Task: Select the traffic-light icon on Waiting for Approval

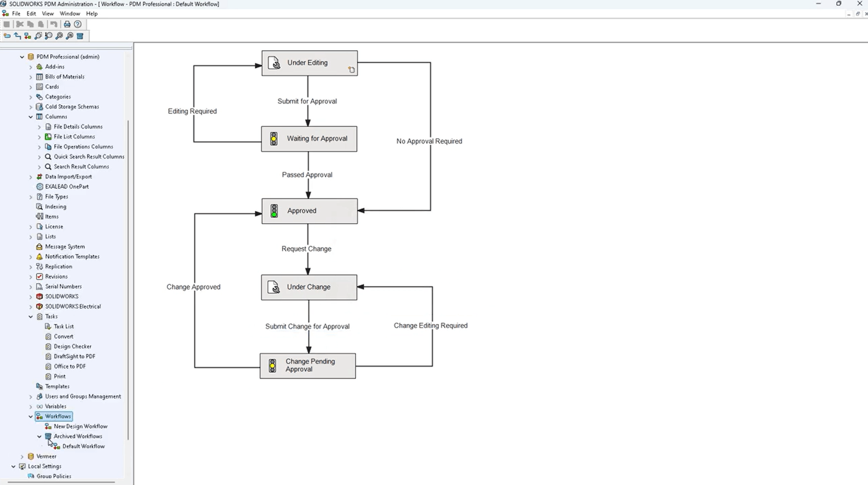Action: pyautogui.click(x=273, y=138)
